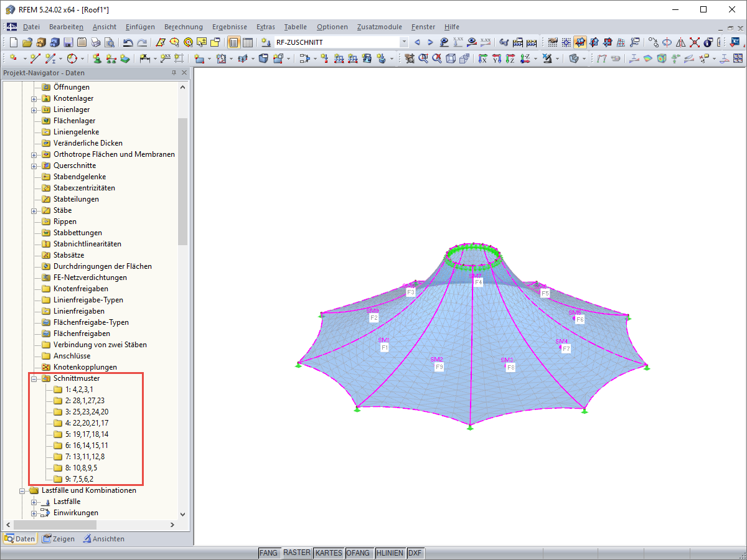Add a new surface support
747x560 pixels.
(x=125, y=58)
